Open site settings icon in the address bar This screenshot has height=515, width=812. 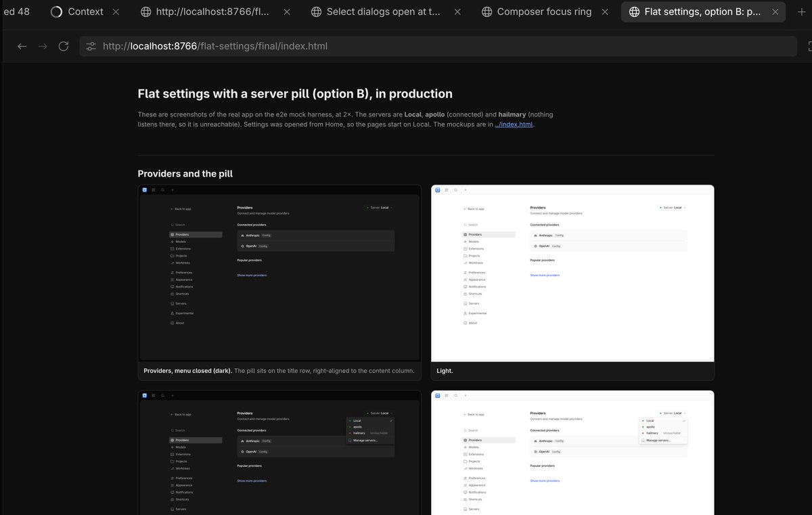[91, 46]
